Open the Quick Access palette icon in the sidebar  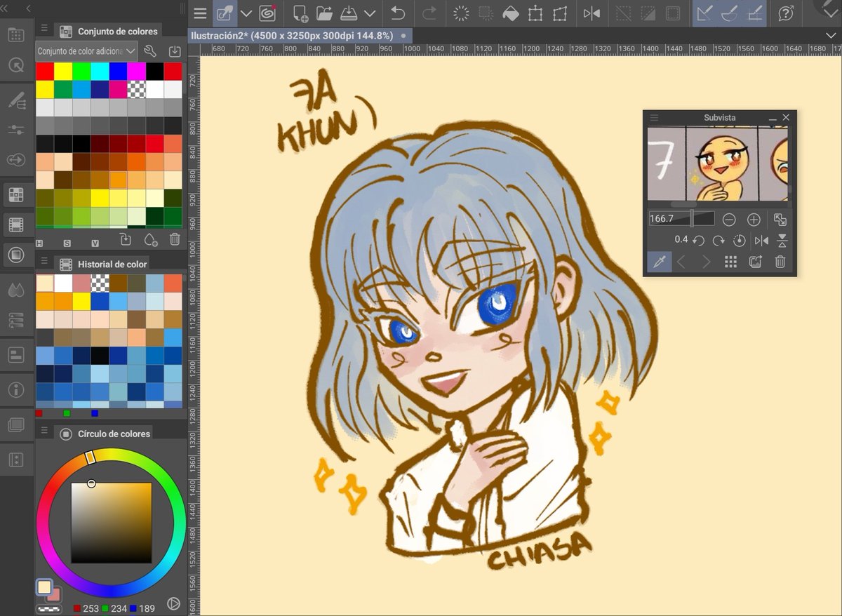[15, 35]
